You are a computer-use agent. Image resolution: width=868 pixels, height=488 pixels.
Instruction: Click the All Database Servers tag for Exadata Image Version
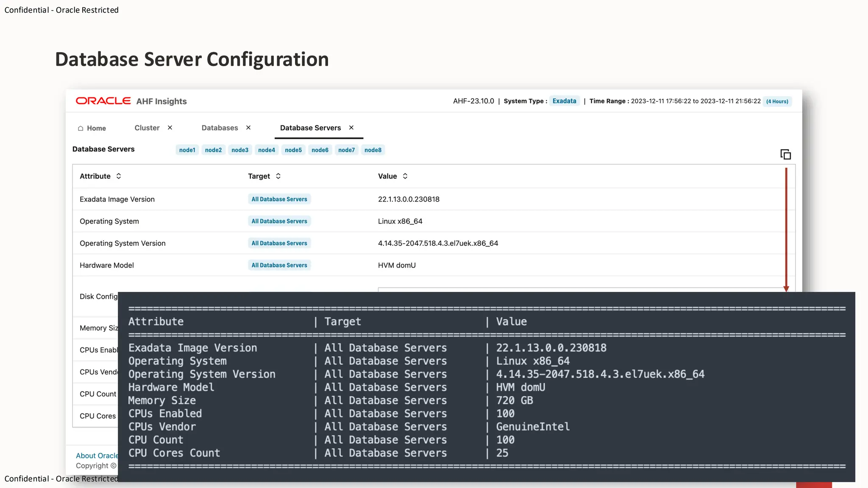tap(279, 199)
